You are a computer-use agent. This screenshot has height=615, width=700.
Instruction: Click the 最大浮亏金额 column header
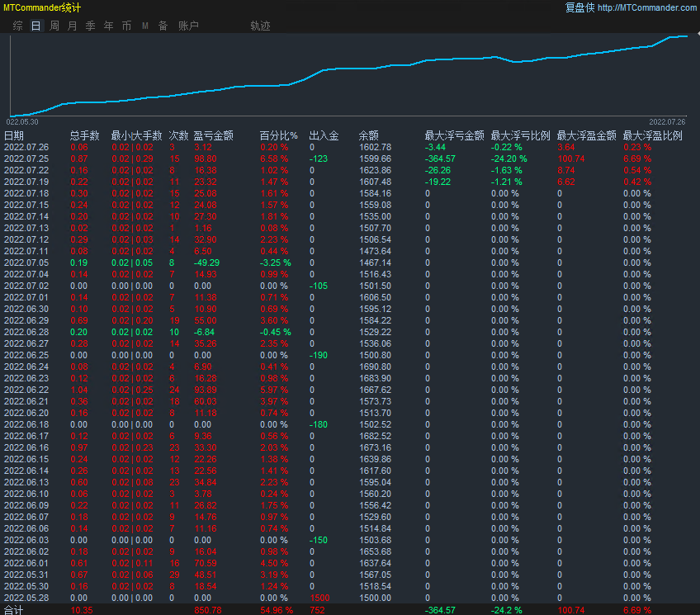[454, 135]
